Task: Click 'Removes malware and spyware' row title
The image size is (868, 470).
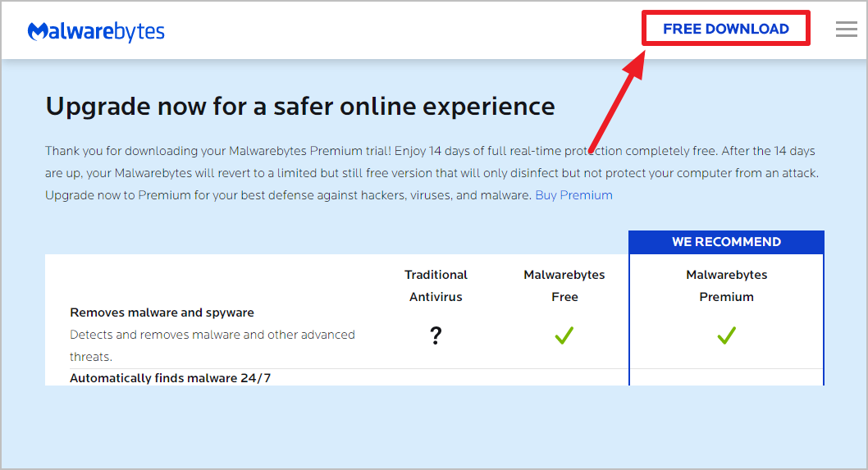Action: point(162,313)
